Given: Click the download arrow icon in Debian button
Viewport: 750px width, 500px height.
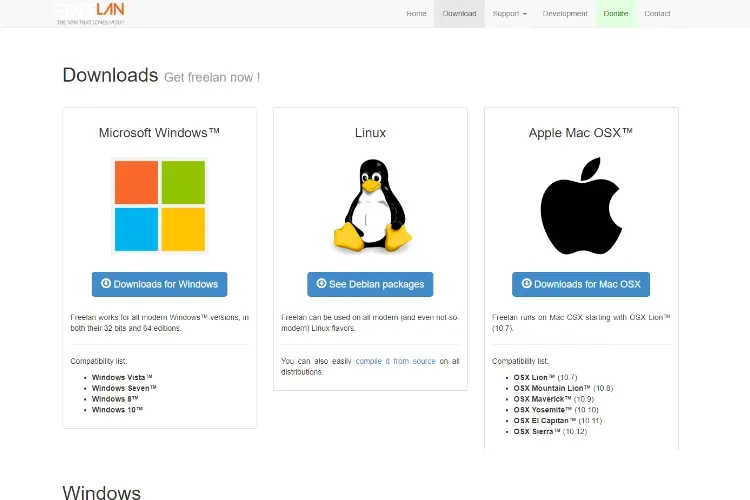Looking at the screenshot, I should (x=321, y=284).
